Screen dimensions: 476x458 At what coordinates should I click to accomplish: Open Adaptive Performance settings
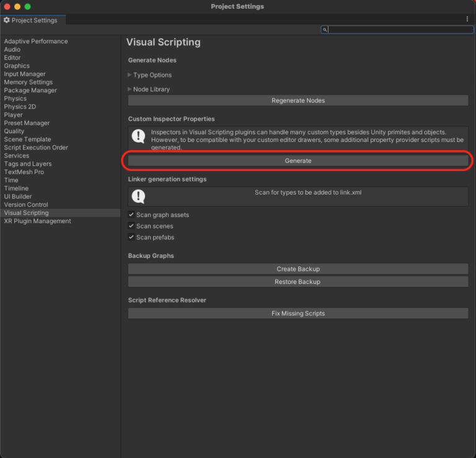coord(36,42)
